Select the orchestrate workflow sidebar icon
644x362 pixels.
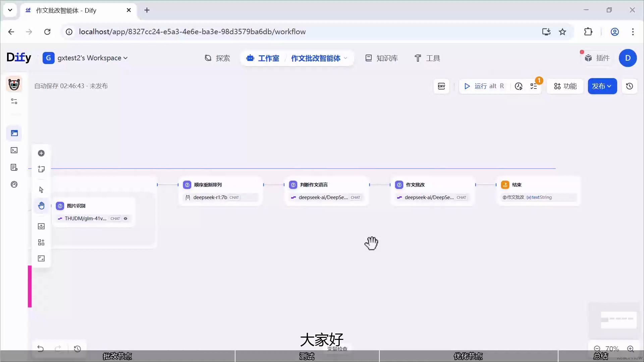tap(14, 133)
